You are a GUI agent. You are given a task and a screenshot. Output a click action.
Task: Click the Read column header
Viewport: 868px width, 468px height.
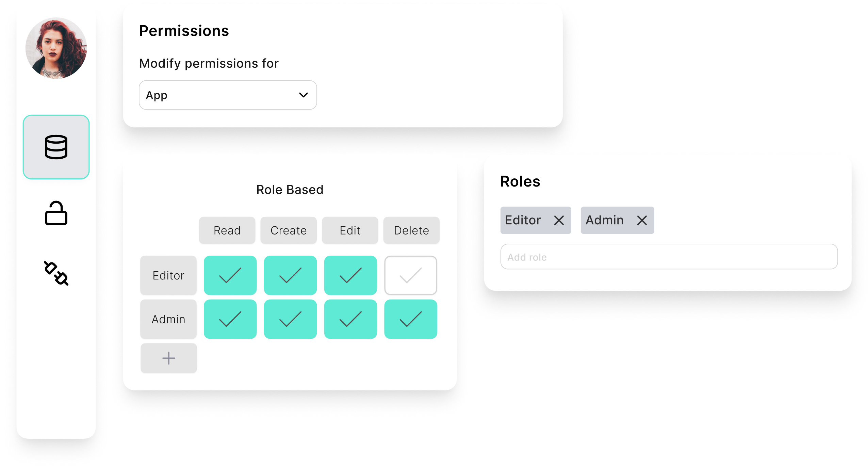[227, 230]
